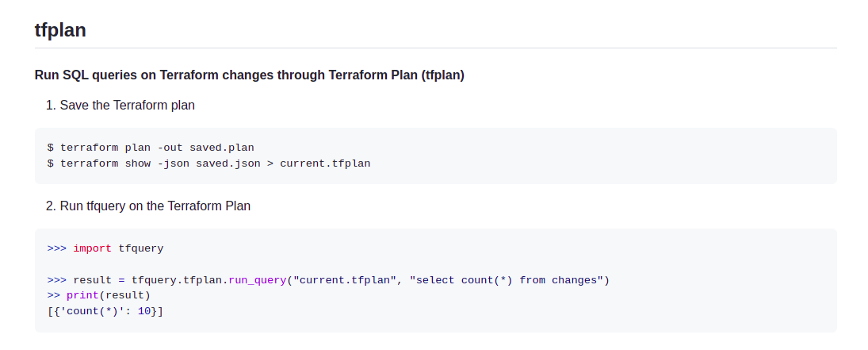Click the 'result' variable name being assigned
The height and width of the screenshot is (350, 868).
[92, 280]
